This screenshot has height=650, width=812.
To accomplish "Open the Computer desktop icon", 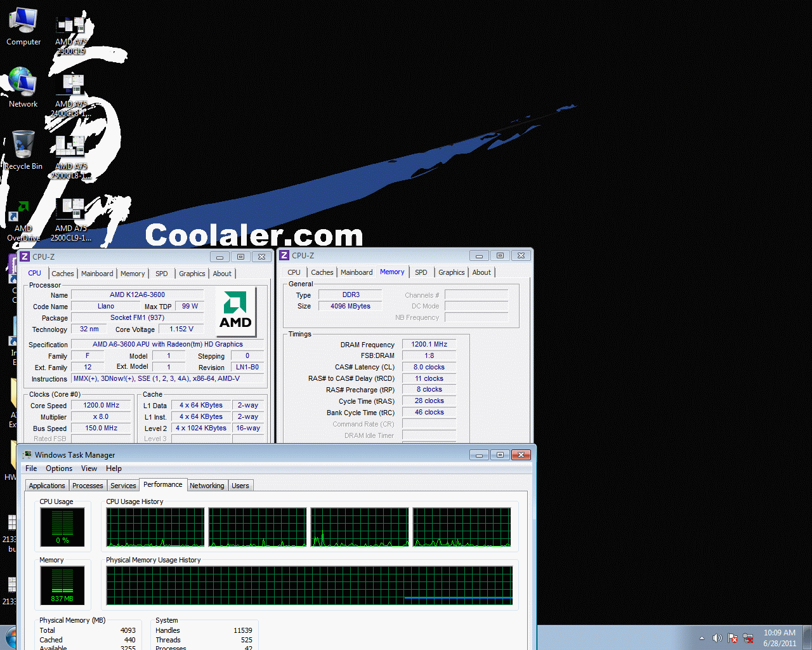I will (23, 27).
